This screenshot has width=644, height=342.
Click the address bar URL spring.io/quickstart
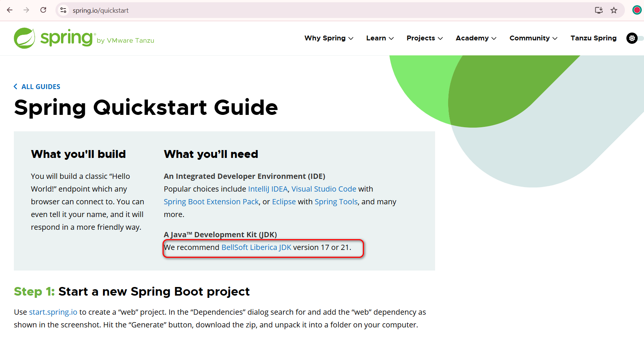100,10
